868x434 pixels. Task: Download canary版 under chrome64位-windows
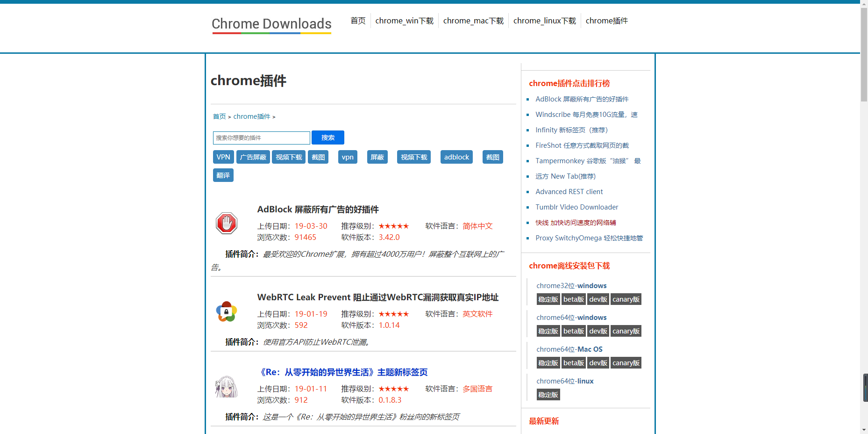click(x=626, y=331)
